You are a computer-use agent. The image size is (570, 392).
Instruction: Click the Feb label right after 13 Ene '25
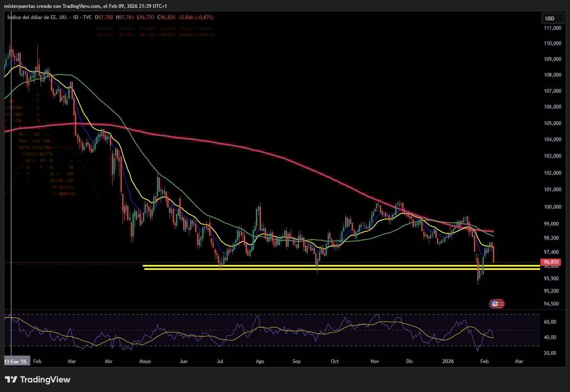(37, 361)
